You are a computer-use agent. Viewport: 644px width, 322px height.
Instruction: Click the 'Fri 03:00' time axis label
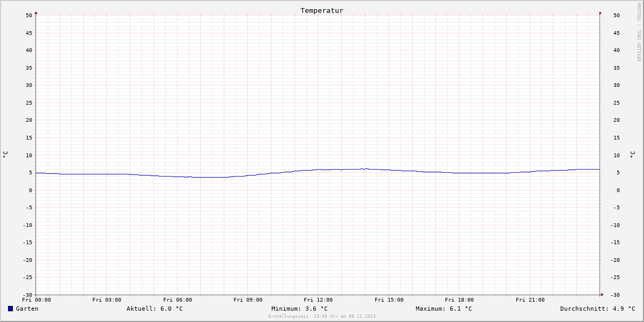(107, 300)
